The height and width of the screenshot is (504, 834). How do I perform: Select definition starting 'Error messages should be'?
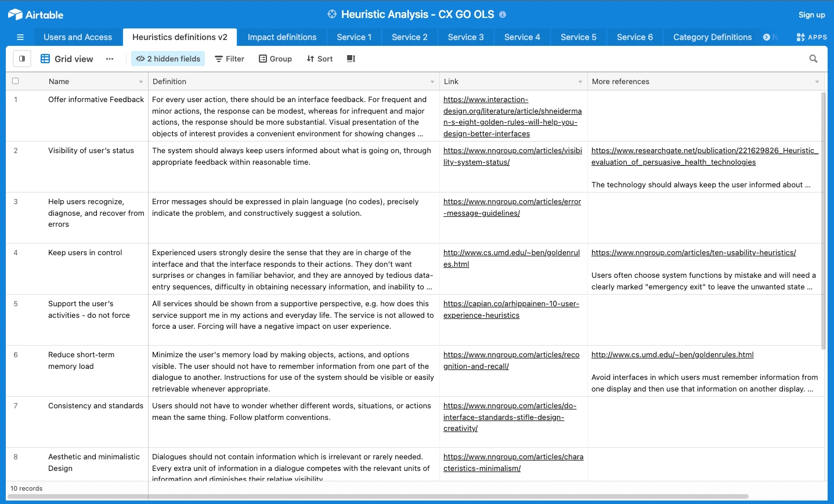(294, 218)
